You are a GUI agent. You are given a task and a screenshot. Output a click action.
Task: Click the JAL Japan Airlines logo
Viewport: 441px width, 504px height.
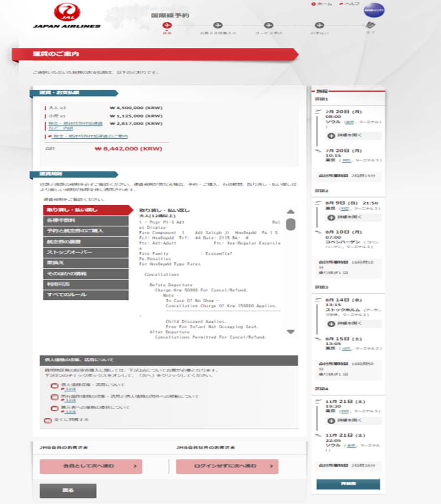point(66,16)
